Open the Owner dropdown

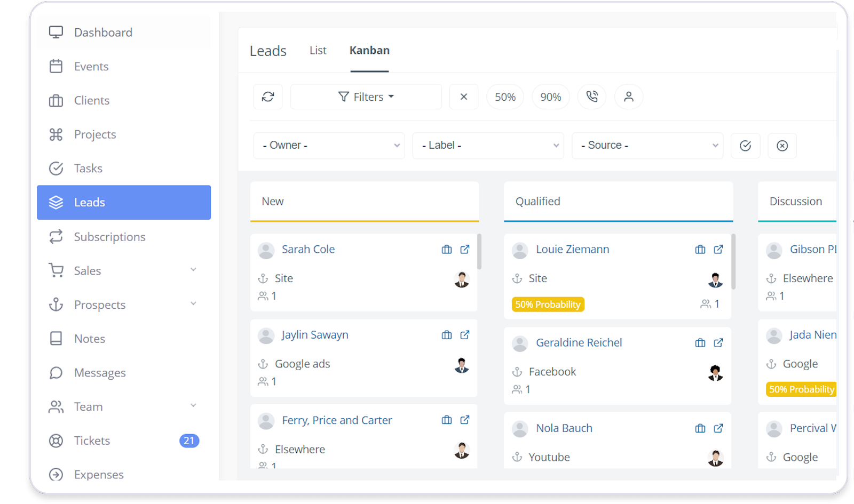coord(329,146)
